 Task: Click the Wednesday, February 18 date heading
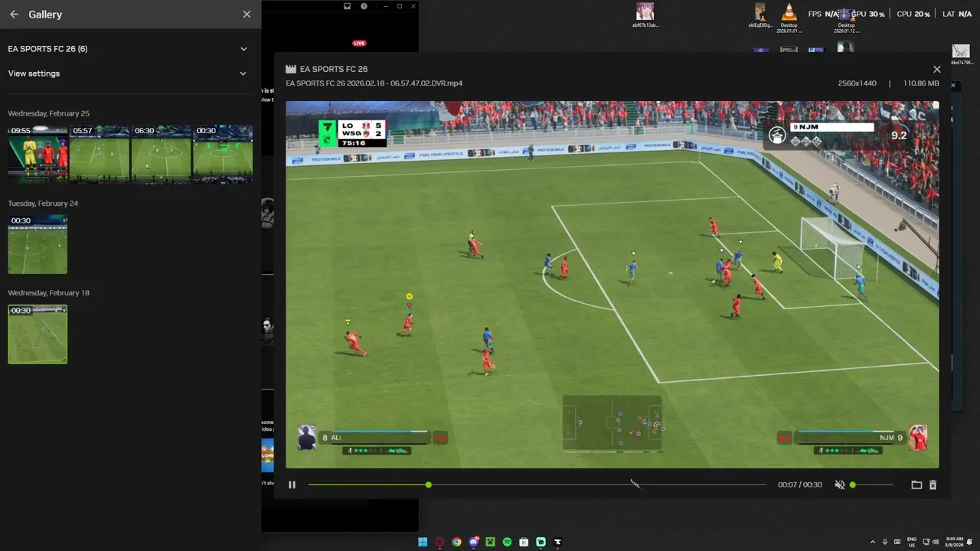coord(48,293)
